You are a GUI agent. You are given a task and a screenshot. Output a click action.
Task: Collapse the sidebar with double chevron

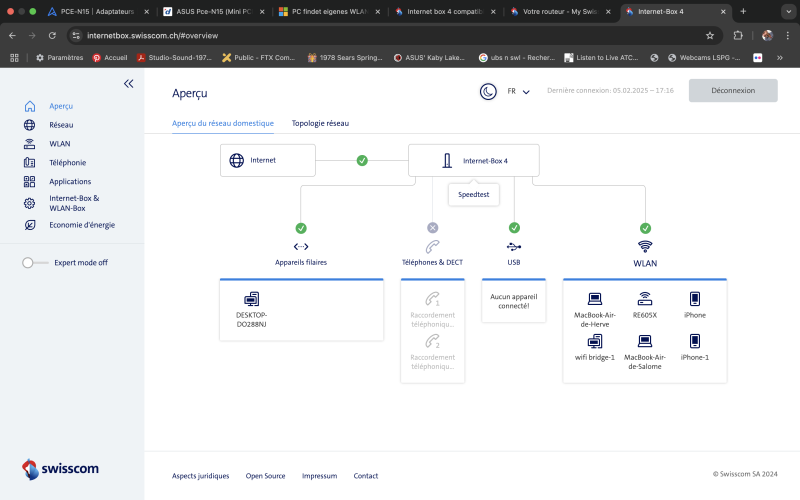pos(128,84)
